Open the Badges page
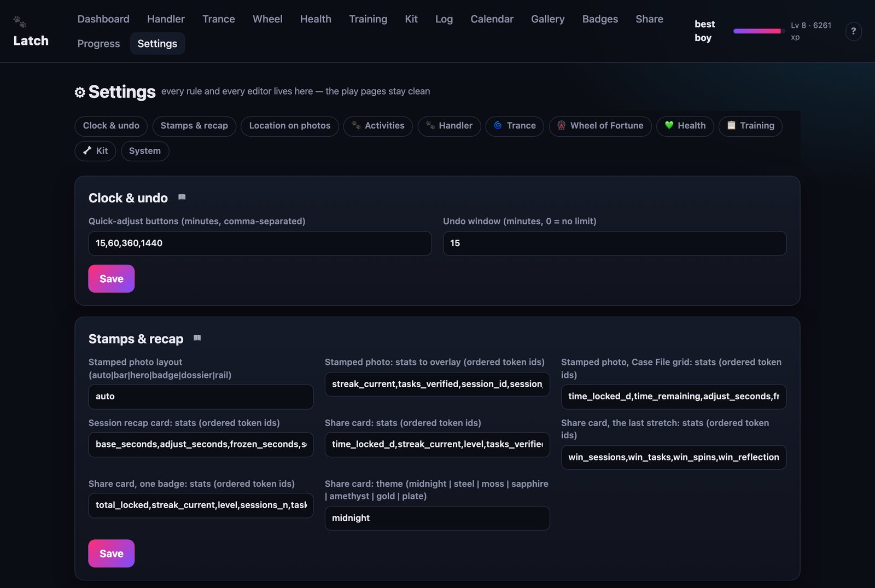The width and height of the screenshot is (875, 588). tap(600, 19)
